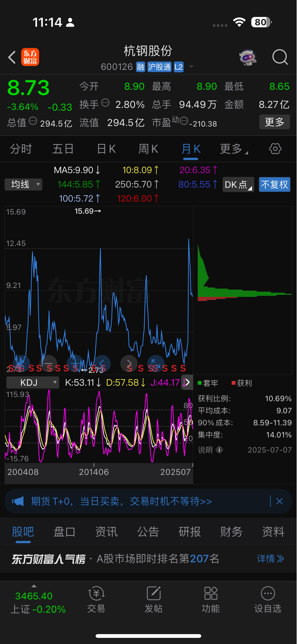Tap the 套牢 green legend
The width and height of the screenshot is (297, 644).
(208, 383)
